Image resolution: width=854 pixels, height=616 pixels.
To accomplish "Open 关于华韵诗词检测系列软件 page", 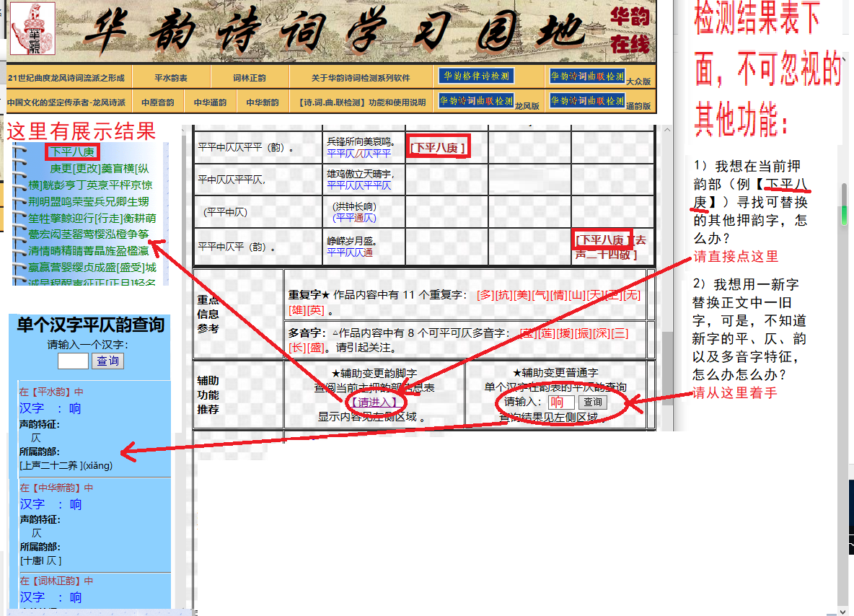I will point(361,78).
